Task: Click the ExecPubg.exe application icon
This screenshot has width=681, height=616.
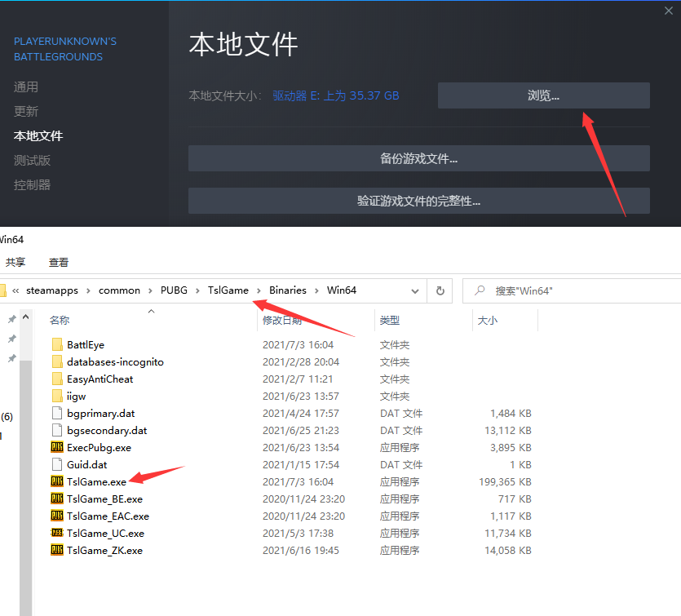Action: [57, 447]
